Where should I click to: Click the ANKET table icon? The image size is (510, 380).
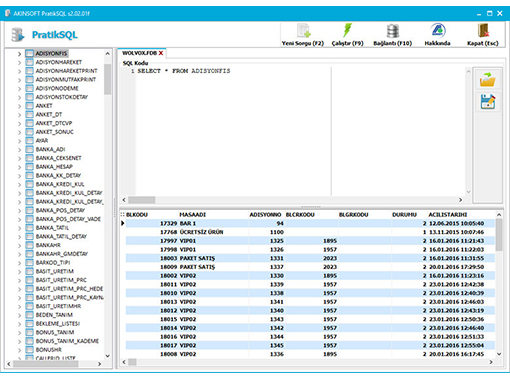[x=30, y=106]
